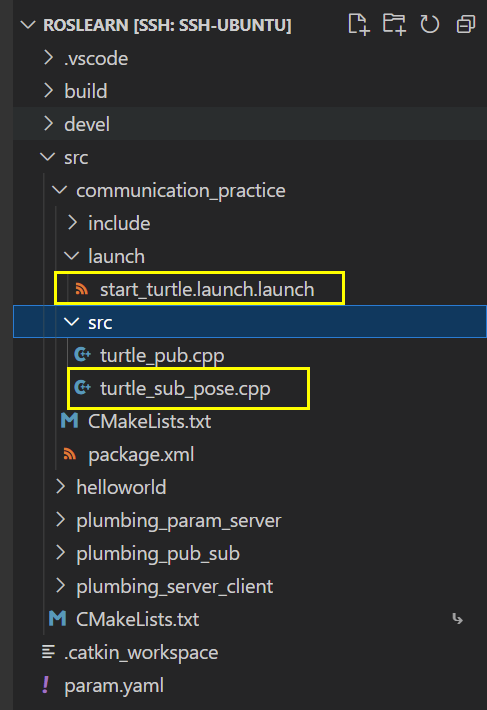The height and width of the screenshot is (710, 487).
Task: Open .catkin_workspace file
Action: pyautogui.click(x=141, y=652)
